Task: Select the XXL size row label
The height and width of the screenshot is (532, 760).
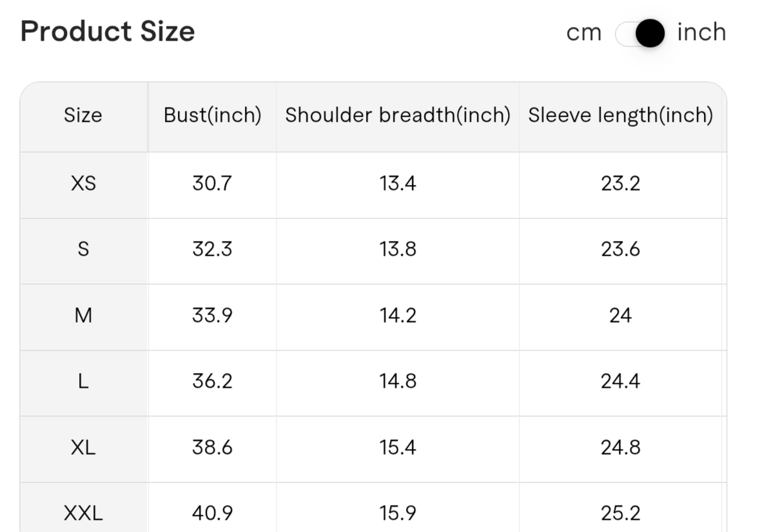Action: coord(83,513)
